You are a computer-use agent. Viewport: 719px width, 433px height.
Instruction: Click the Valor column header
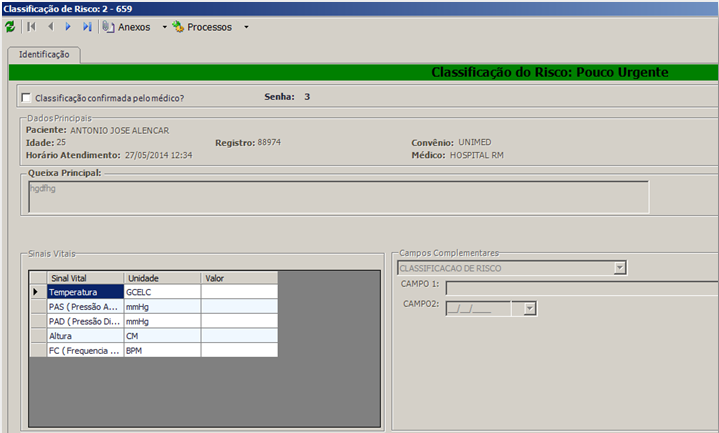tap(239, 278)
